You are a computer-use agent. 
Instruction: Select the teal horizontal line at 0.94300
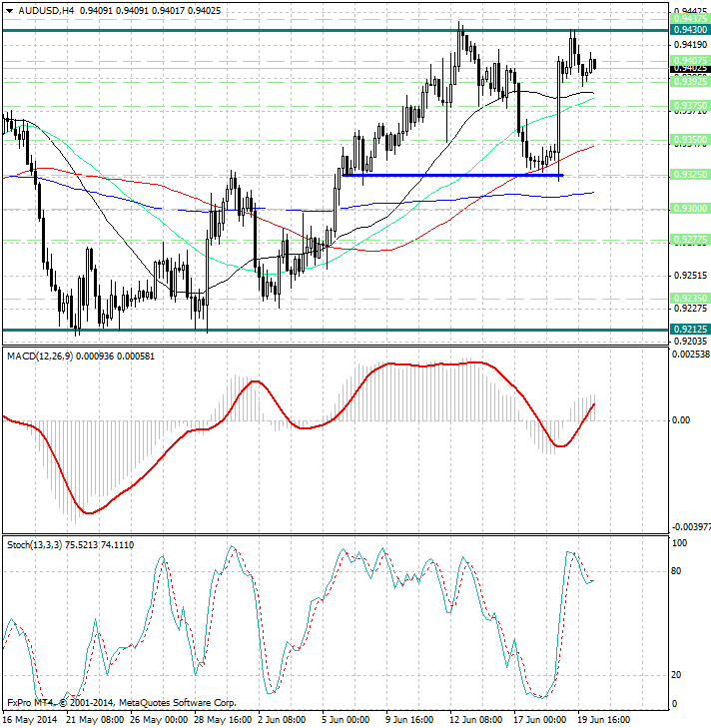coord(336,30)
